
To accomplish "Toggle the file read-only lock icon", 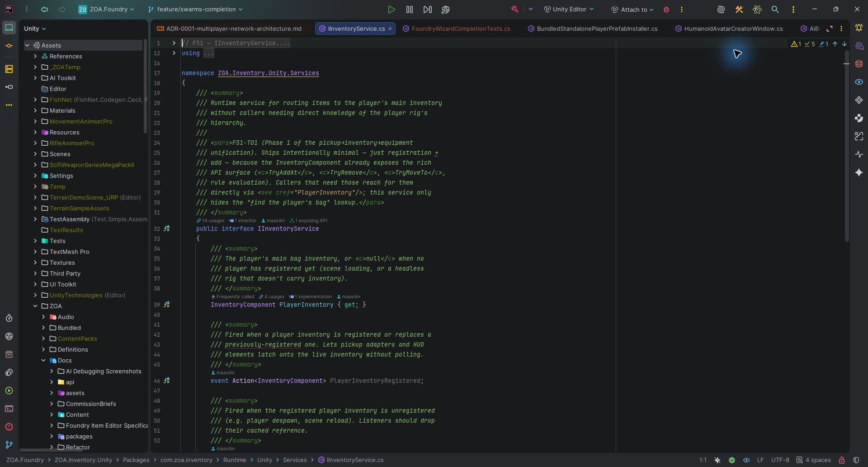I will (x=842, y=460).
